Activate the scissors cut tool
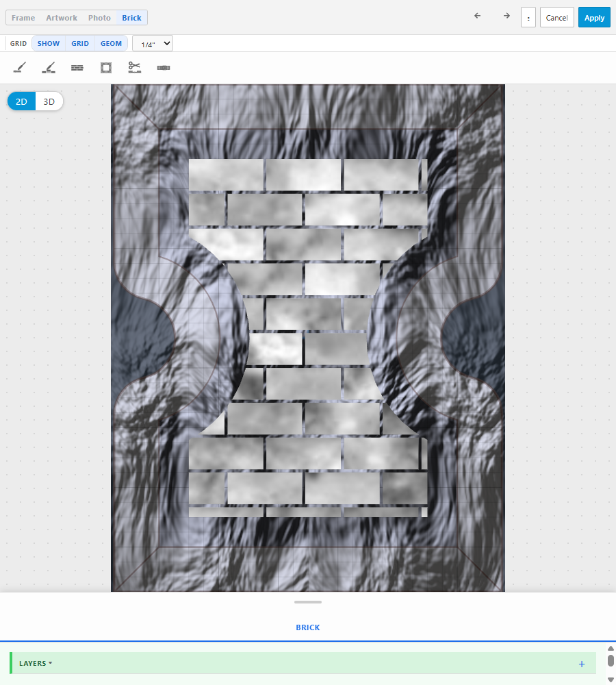This screenshot has width=616, height=685. (x=134, y=67)
